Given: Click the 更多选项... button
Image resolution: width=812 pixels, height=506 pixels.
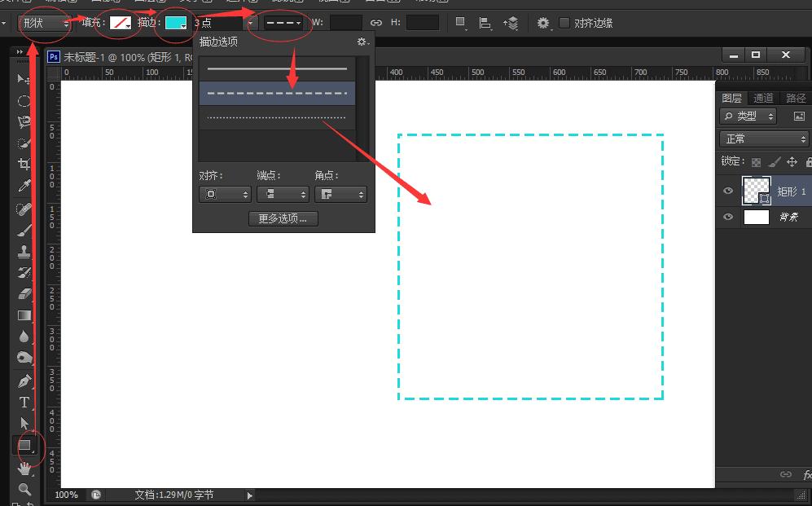Looking at the screenshot, I should tap(283, 218).
